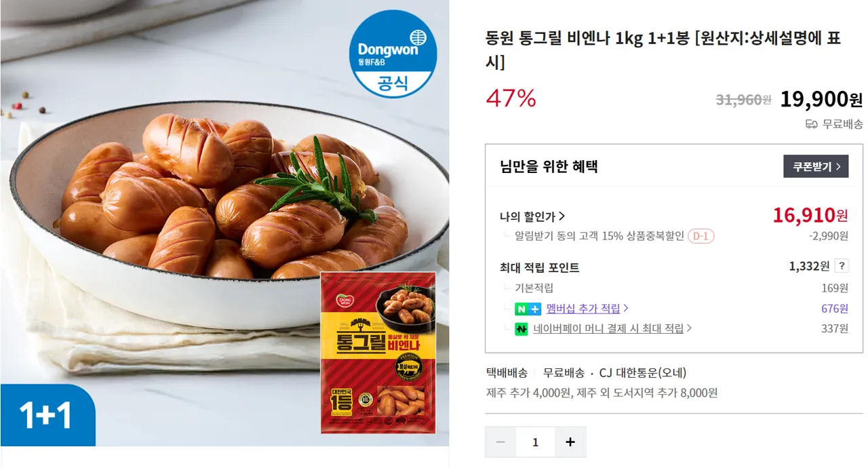
Task: Click the 19,900원 sale price
Action: pos(821,100)
